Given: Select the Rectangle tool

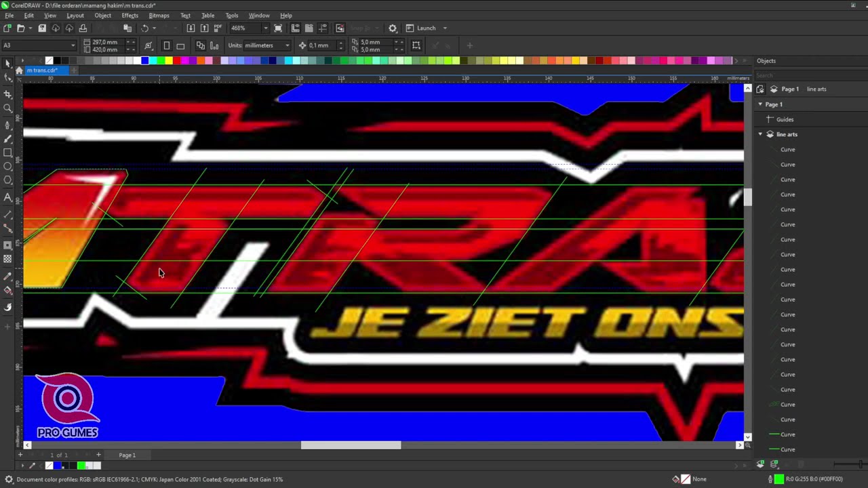Looking at the screenshot, I should 8,152.
